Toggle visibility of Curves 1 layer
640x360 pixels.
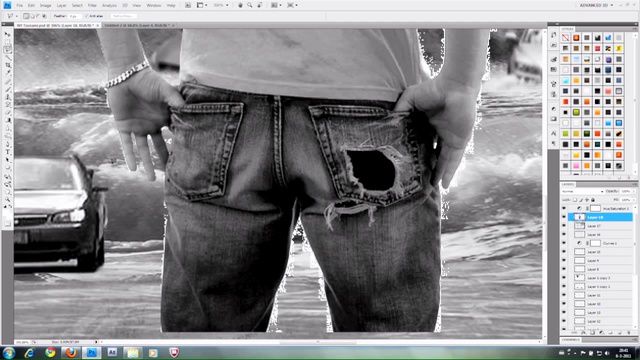[x=564, y=243]
